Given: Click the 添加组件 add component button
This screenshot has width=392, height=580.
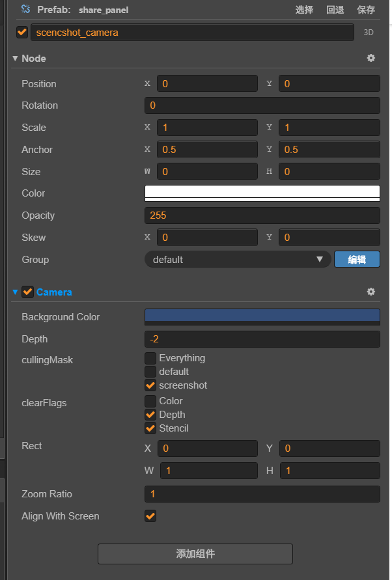Looking at the screenshot, I should tap(195, 554).
